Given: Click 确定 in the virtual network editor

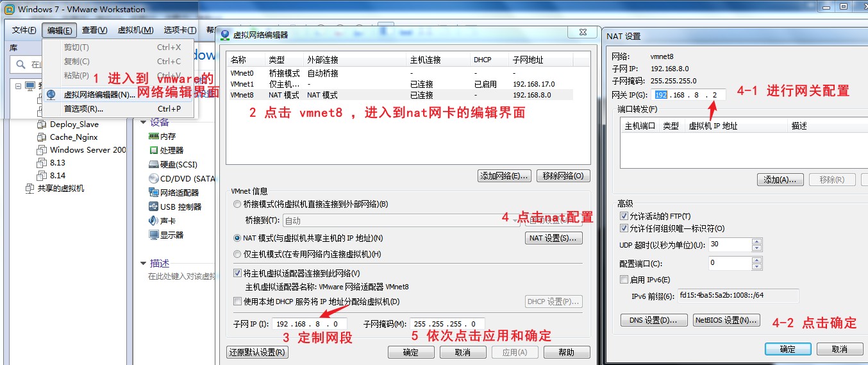Looking at the screenshot, I should [411, 352].
